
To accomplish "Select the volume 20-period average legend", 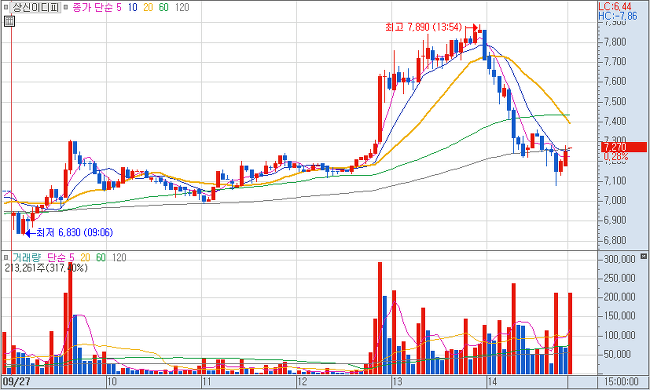I will [85, 257].
